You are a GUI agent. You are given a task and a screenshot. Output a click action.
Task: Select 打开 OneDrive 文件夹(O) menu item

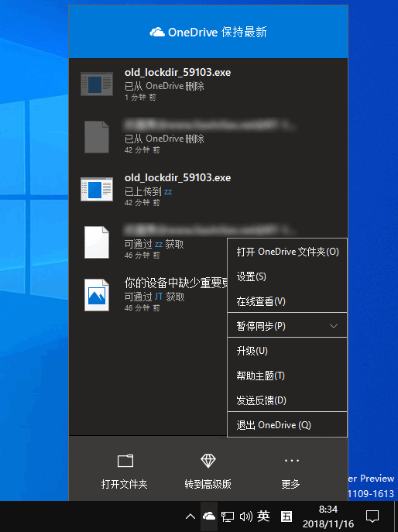coord(287,252)
